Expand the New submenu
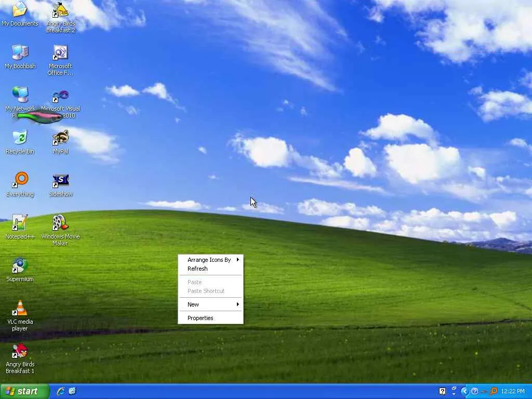Image resolution: width=532 pixels, height=399 pixels. pos(210,304)
